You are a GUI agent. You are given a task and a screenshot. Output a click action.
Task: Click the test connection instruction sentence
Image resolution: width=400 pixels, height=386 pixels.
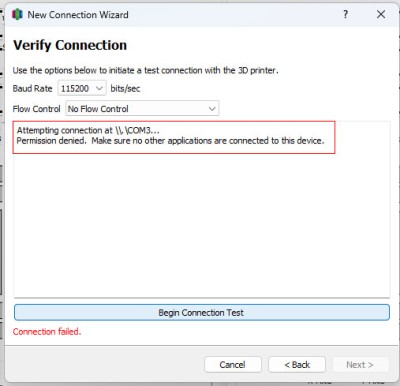[145, 70]
